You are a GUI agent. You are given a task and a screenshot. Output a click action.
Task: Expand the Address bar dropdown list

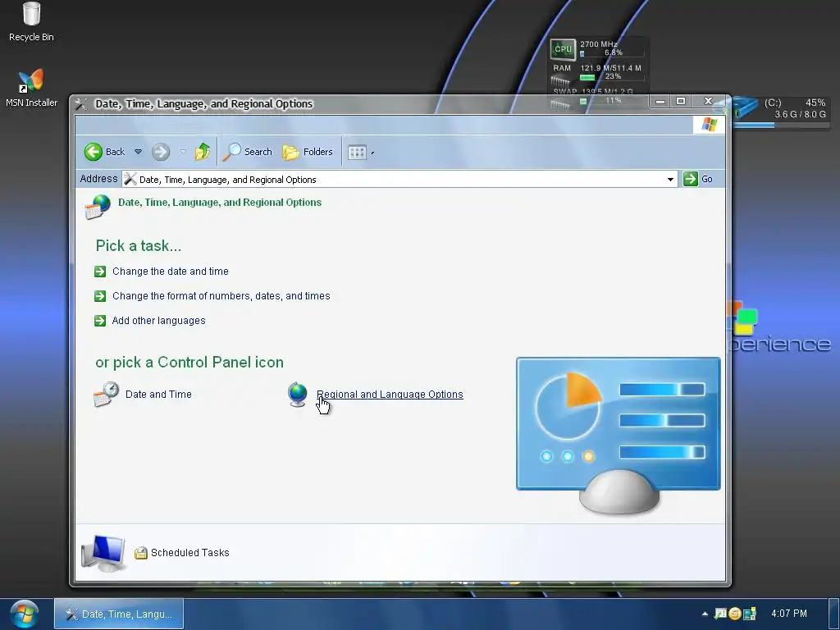pyautogui.click(x=670, y=180)
